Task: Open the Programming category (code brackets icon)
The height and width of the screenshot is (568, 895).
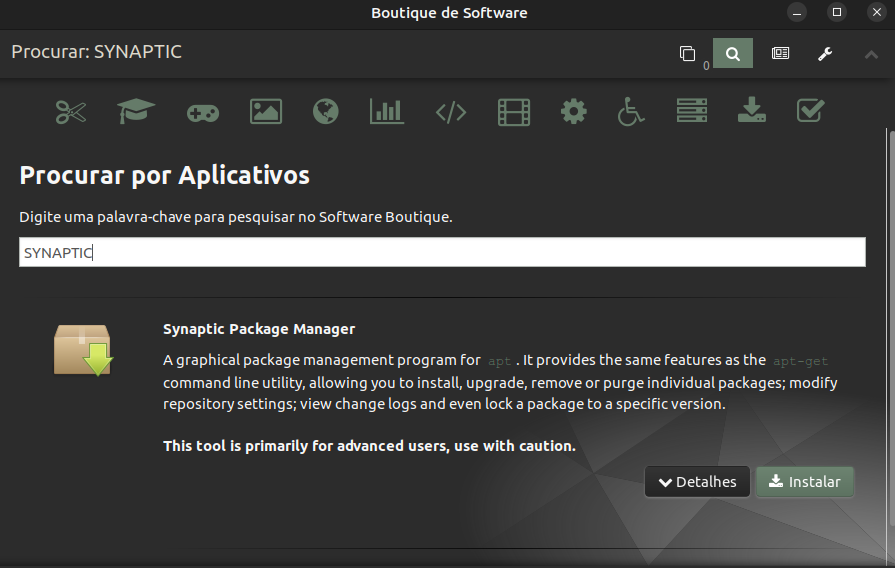Action: coord(451,112)
